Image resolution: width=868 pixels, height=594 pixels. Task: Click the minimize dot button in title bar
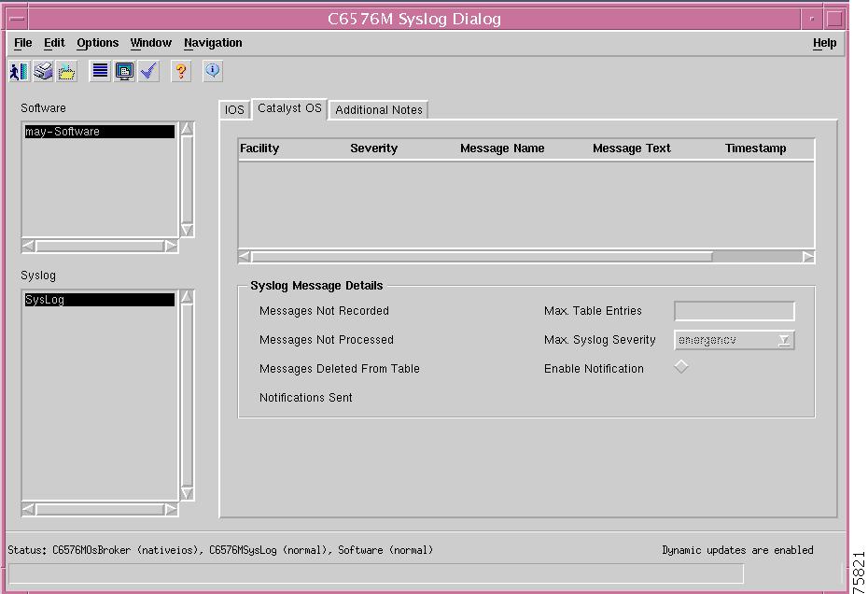point(812,19)
